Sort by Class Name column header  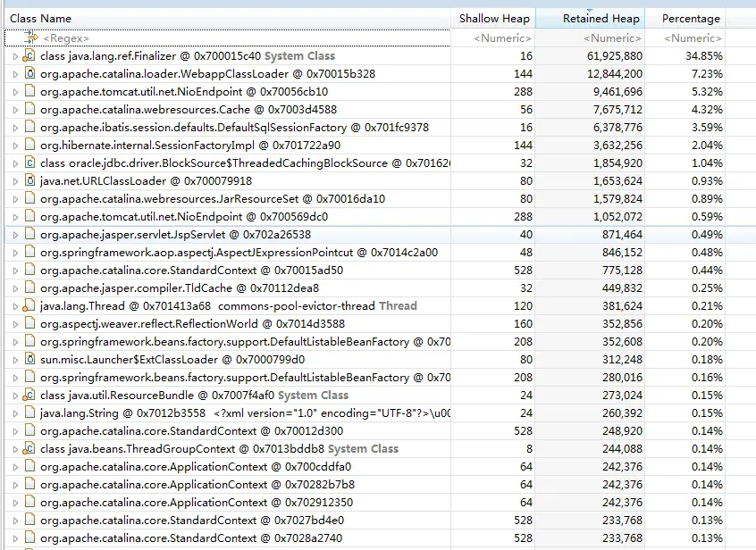click(x=227, y=18)
